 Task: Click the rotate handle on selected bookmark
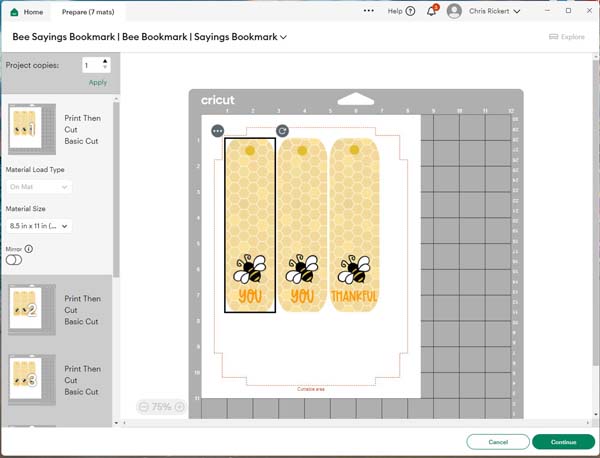pos(282,131)
